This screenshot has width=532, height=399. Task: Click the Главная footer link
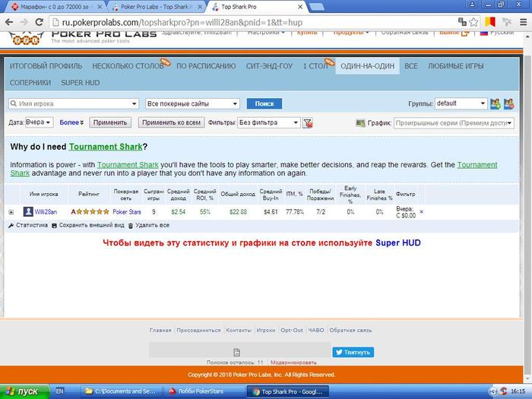(160, 330)
